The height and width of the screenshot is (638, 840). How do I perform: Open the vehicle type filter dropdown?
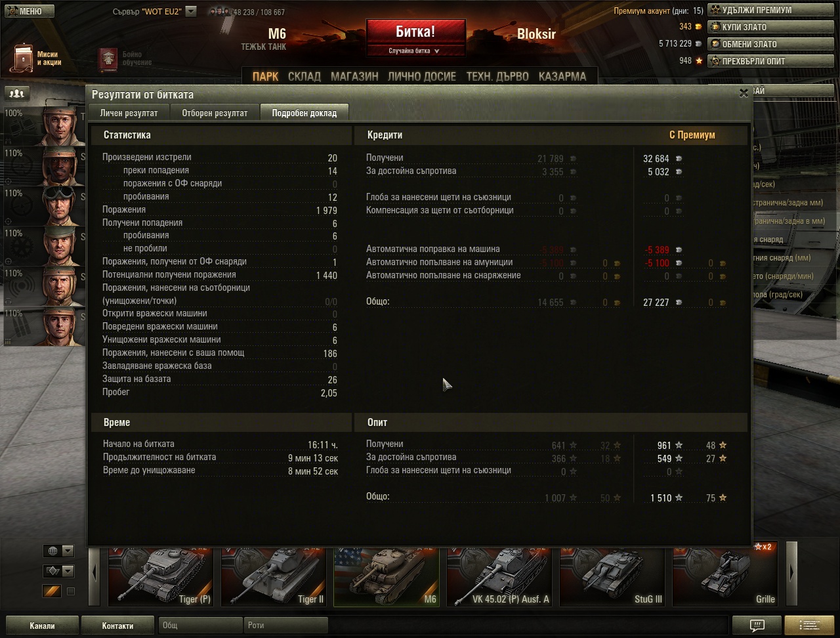tap(58, 571)
